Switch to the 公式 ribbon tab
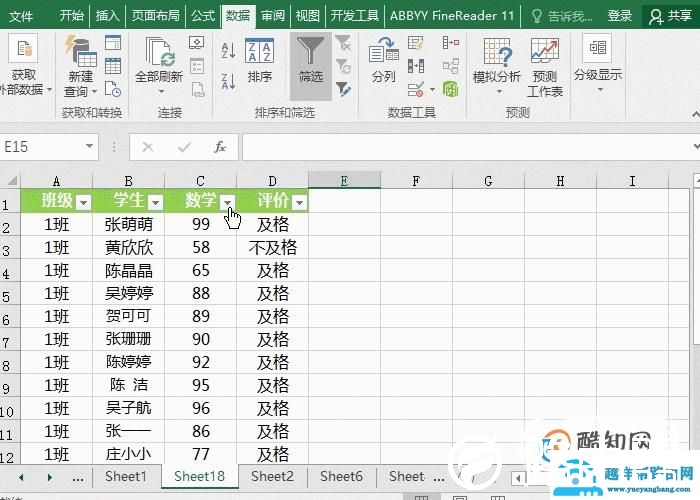Screen dimensions: 700x500 pyautogui.click(x=203, y=16)
